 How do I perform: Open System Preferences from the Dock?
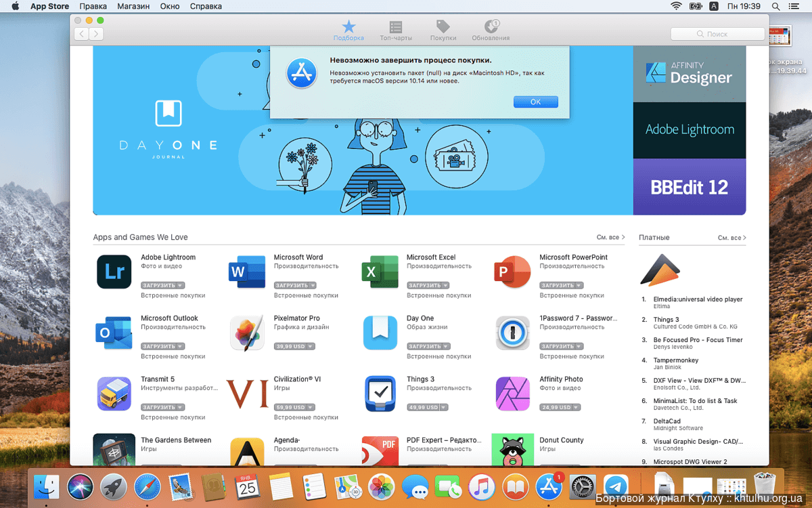point(583,486)
